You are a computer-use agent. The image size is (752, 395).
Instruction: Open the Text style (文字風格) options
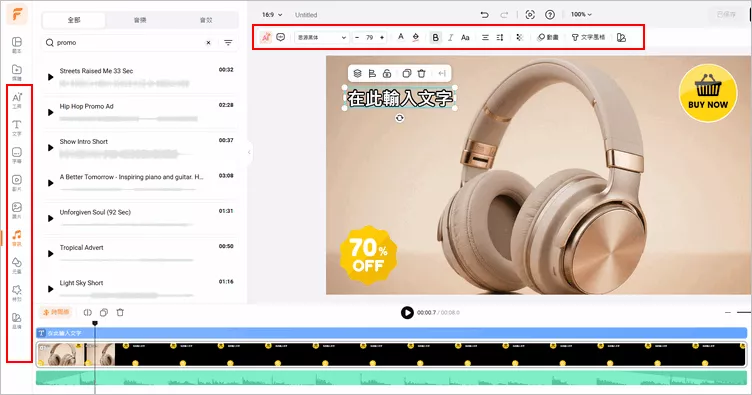(x=588, y=37)
